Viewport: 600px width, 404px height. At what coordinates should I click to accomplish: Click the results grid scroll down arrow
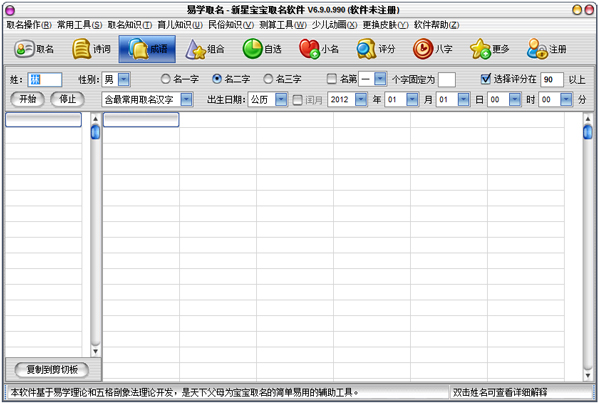pyautogui.click(x=588, y=376)
